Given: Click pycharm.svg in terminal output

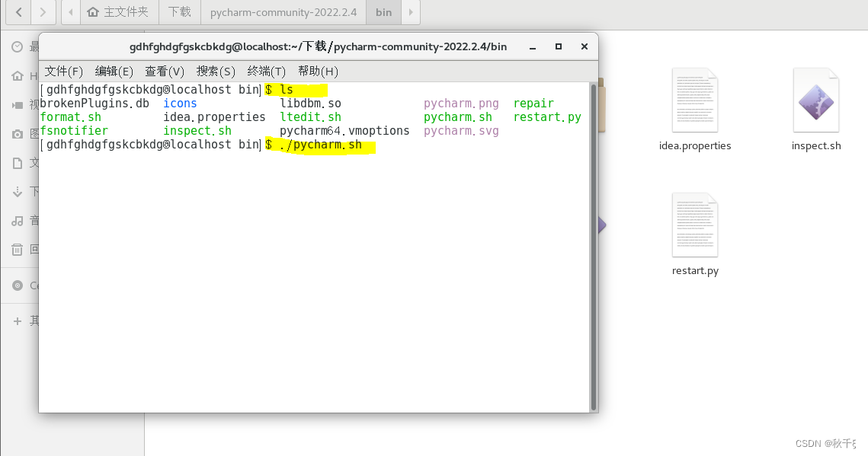Looking at the screenshot, I should [461, 131].
